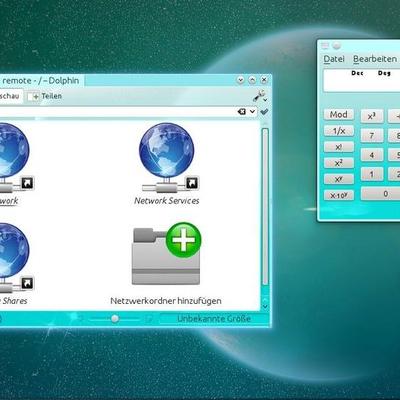Image resolution: width=400 pixels, height=400 pixels.
Task: Click the calculator window menu icon
Action: tap(325, 46)
